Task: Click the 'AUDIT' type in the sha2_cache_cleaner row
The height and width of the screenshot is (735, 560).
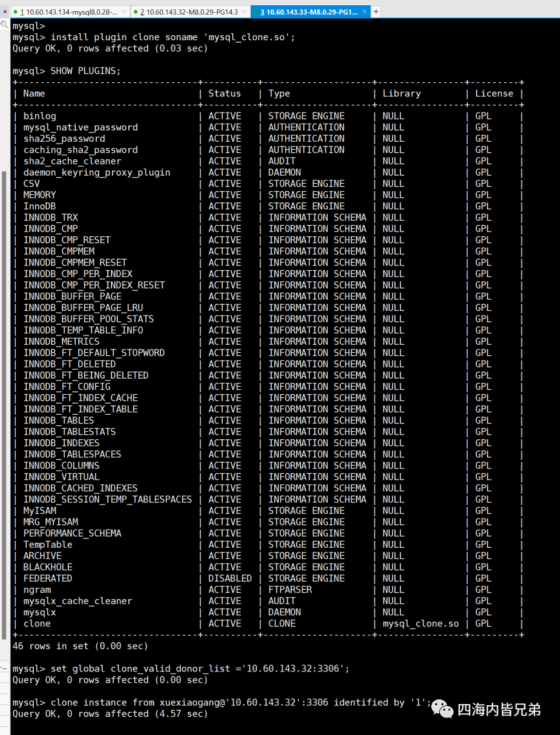Action: coord(282,161)
